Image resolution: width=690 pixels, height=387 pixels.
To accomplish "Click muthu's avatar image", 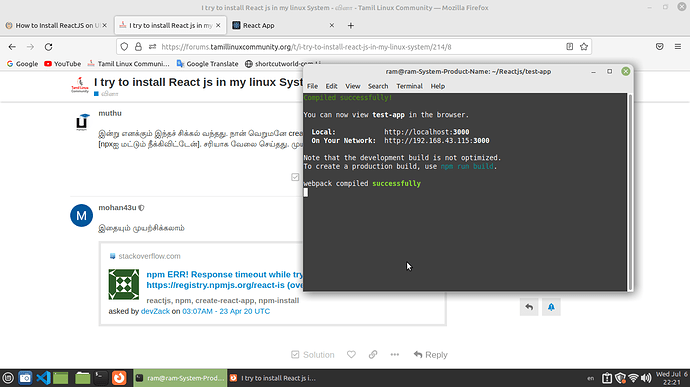I will point(81,122).
